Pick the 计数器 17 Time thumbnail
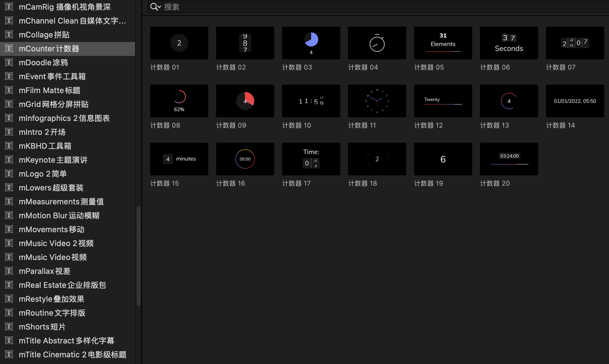The image size is (609, 364). [x=311, y=159]
